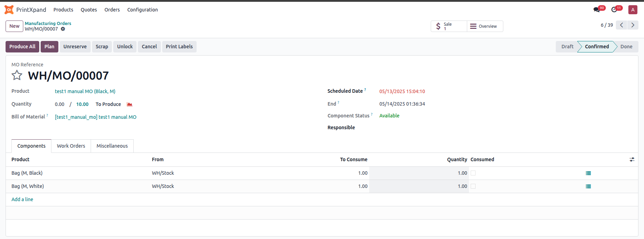Set status to Done in status bar
Image resolution: width=644 pixels, height=239 pixels.
click(626, 47)
